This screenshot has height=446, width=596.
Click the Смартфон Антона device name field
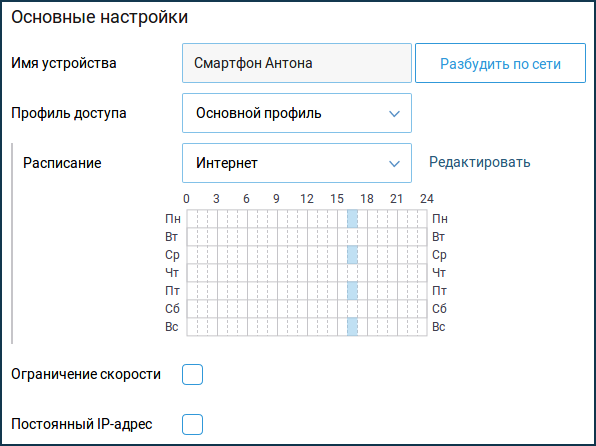click(297, 63)
